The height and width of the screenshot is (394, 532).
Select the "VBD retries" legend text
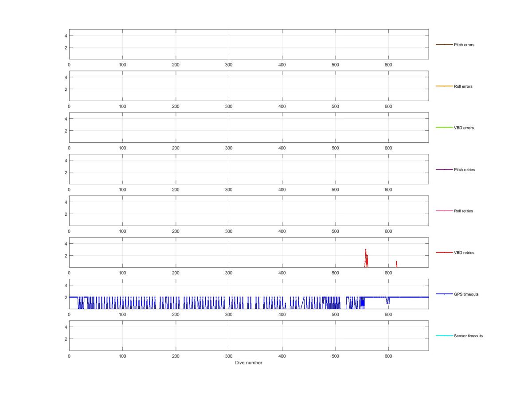tap(464, 253)
